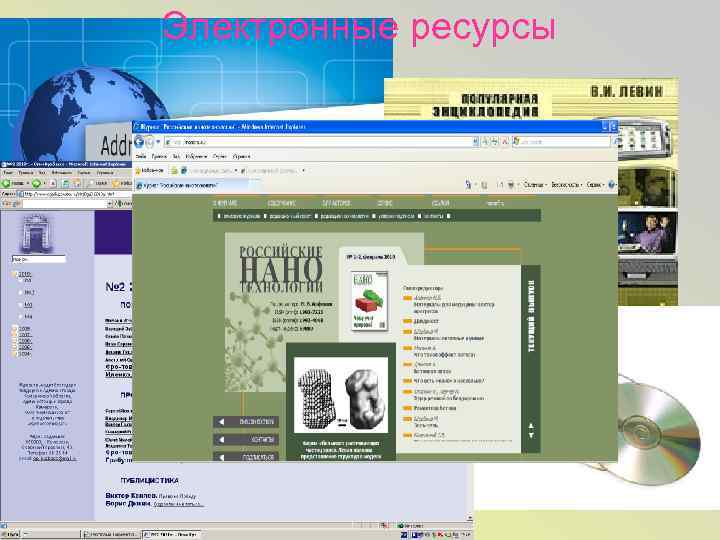This screenshot has height=540, width=720.
Task: Click the white arrow on the second dark side button
Action: 221,439
